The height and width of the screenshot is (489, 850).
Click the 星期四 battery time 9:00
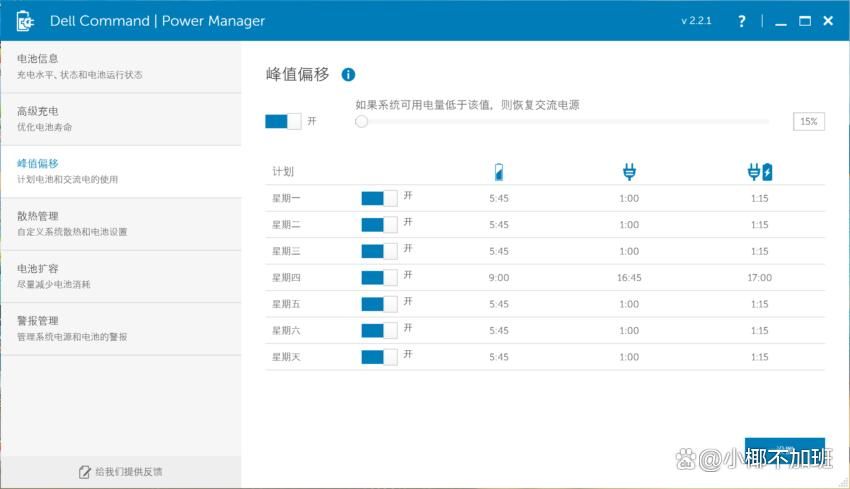click(499, 278)
